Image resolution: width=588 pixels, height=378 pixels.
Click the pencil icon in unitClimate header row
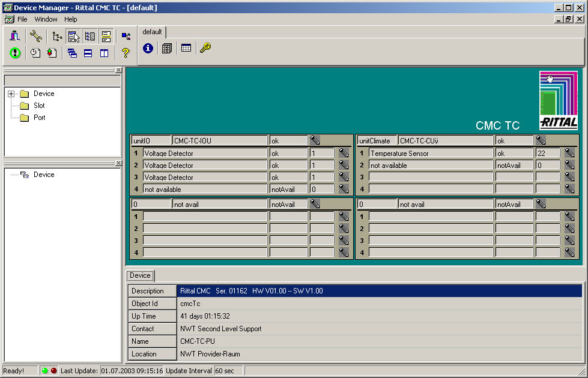[x=541, y=140]
